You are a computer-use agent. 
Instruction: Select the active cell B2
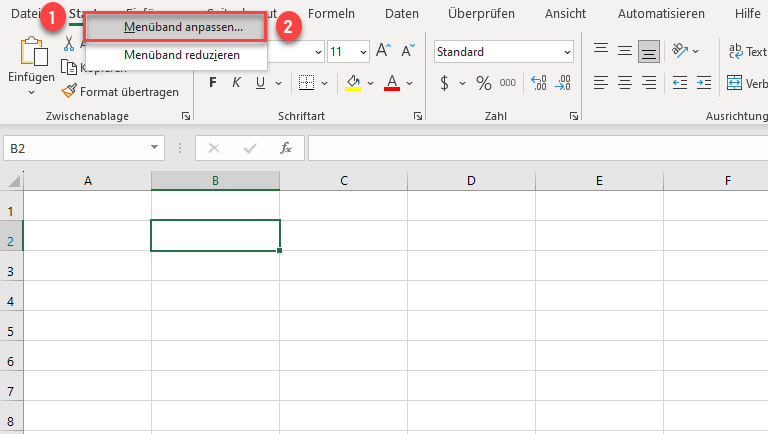pyautogui.click(x=215, y=236)
